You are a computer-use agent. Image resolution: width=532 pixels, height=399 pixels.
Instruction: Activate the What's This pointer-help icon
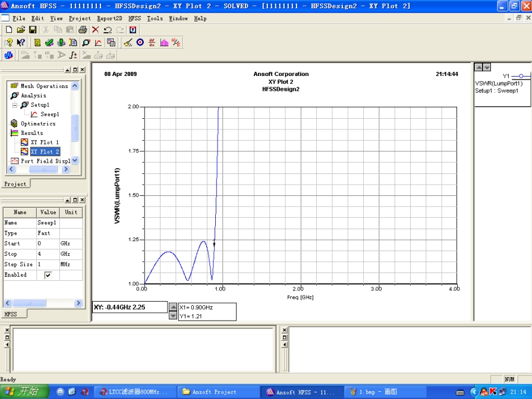coord(21,43)
